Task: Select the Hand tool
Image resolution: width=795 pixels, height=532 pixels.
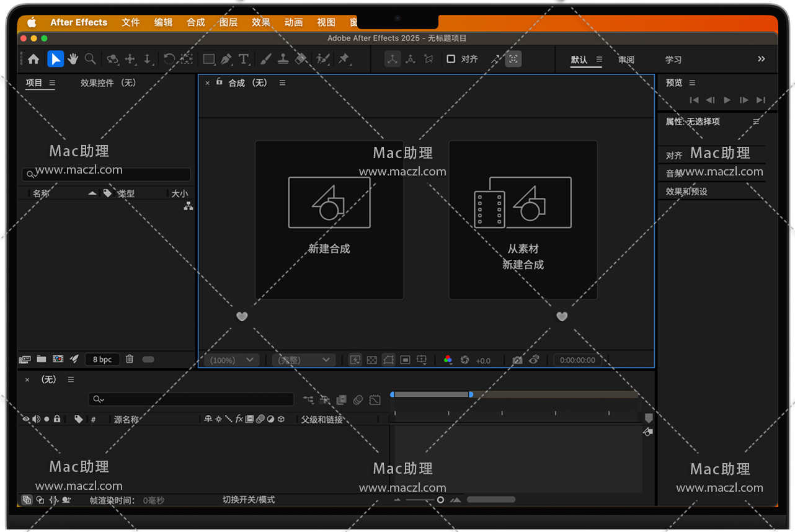Action: (x=73, y=59)
